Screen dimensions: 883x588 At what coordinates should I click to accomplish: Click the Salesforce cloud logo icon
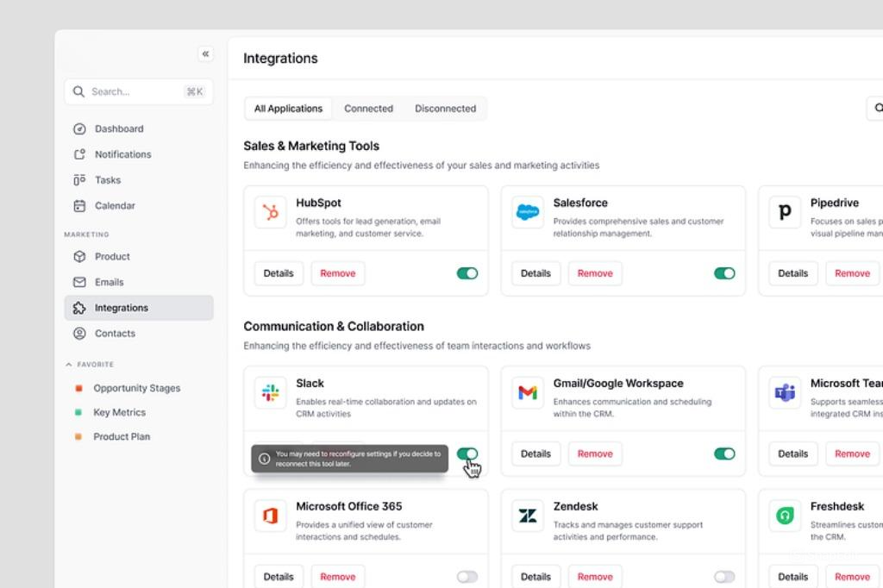pos(527,212)
